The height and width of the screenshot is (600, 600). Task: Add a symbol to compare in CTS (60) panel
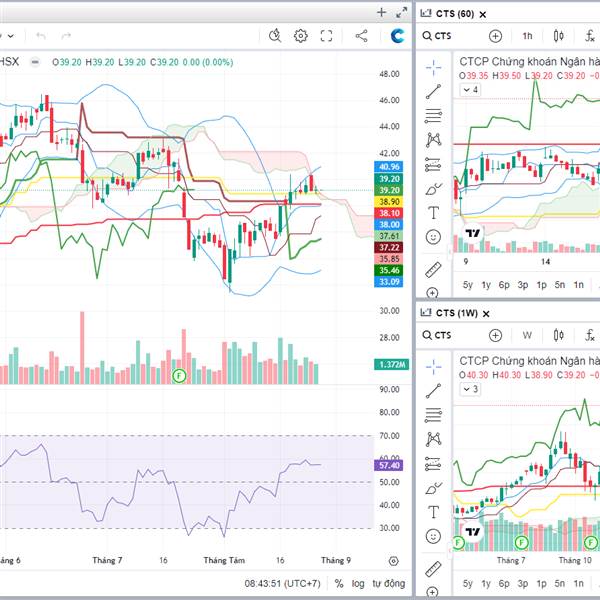click(495, 36)
